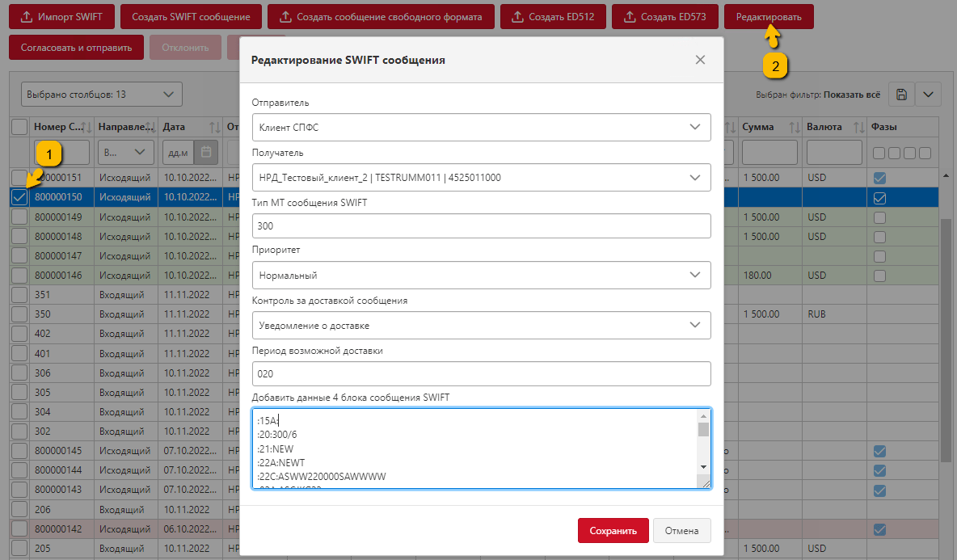Expand the Приоритет dropdown
Viewport: 957px width, 560px height.
tap(481, 275)
